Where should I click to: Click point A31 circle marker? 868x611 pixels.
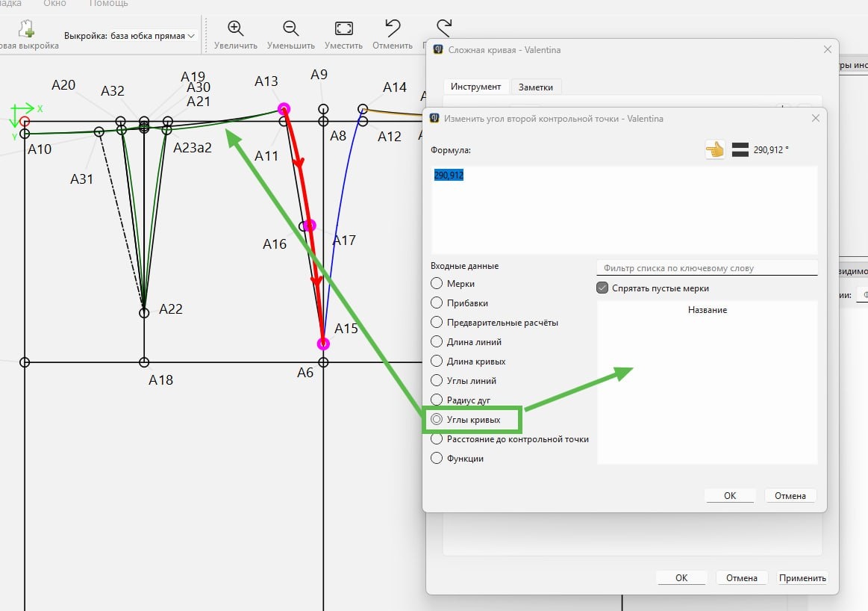pyautogui.click(x=99, y=132)
